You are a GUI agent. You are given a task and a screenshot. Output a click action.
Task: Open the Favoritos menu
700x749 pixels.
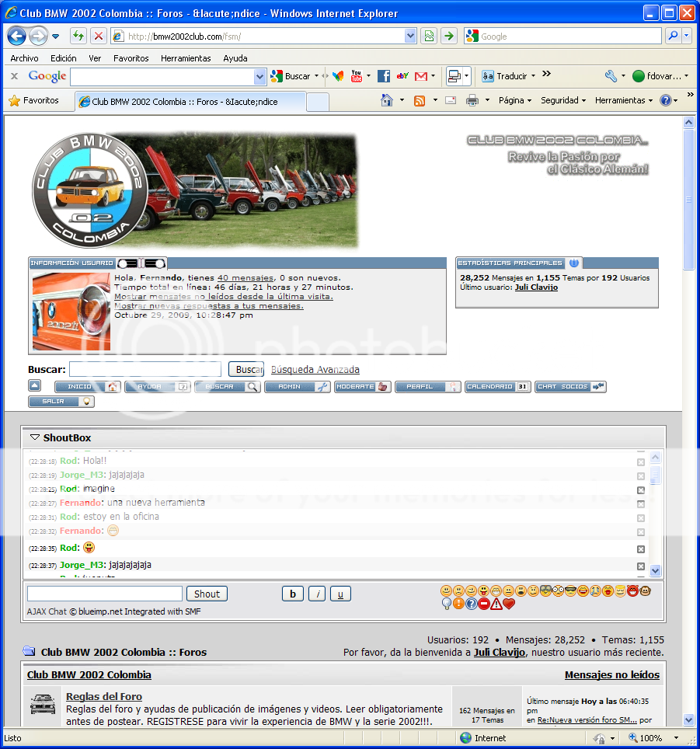tap(131, 58)
